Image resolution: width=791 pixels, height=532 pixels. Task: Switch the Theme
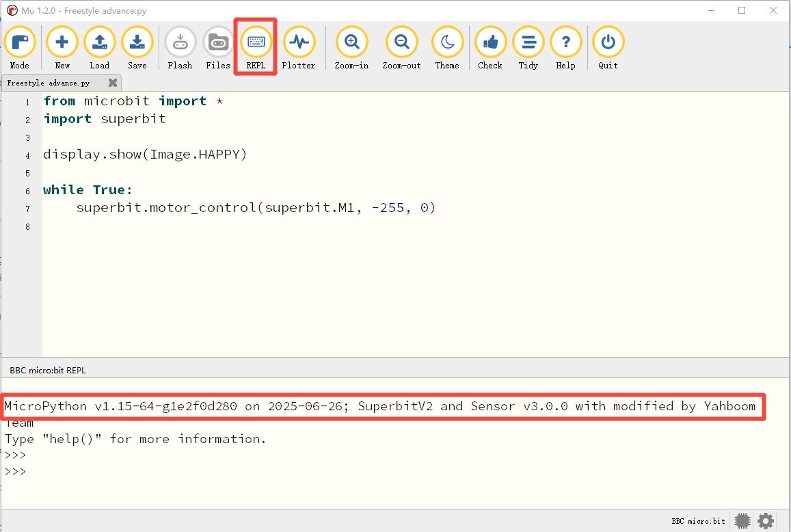[448, 48]
